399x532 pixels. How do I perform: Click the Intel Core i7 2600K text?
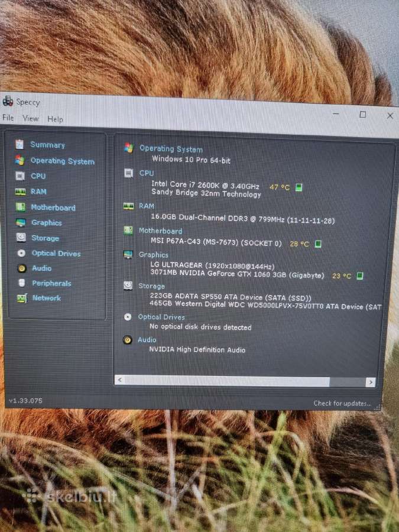(205, 185)
